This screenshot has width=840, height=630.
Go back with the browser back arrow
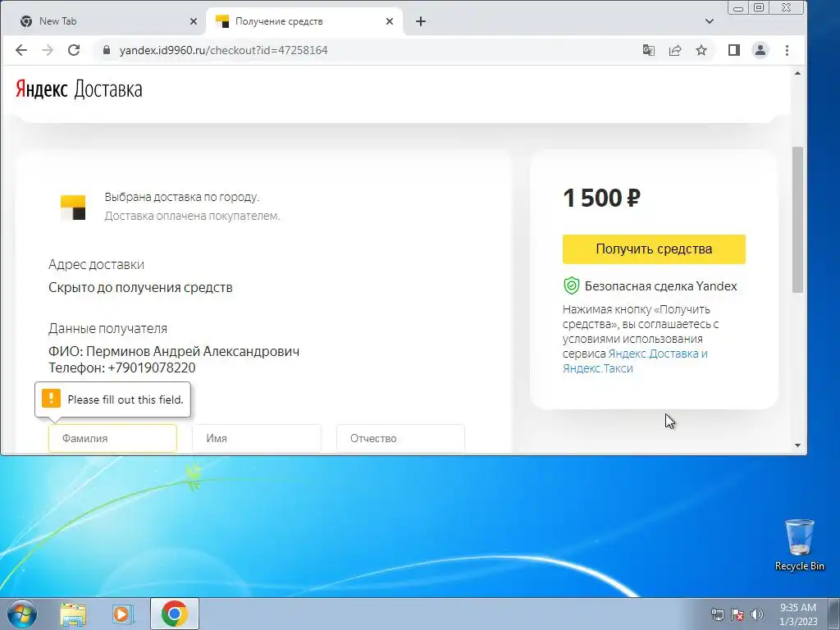(21, 50)
